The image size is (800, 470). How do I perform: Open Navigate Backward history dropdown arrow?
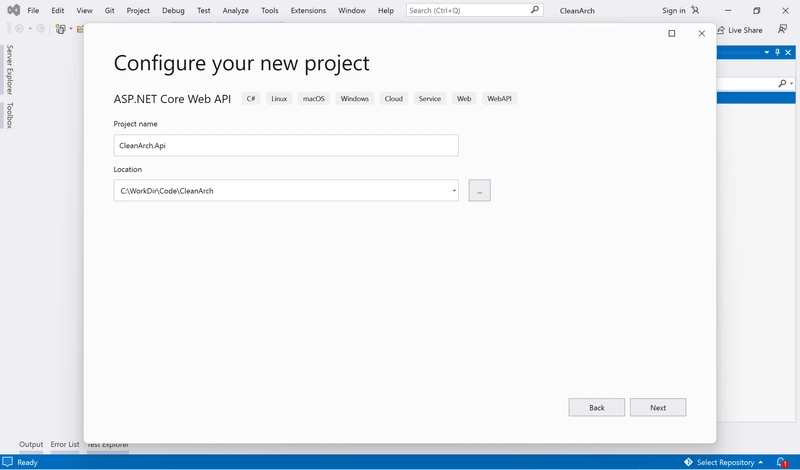[30, 29]
